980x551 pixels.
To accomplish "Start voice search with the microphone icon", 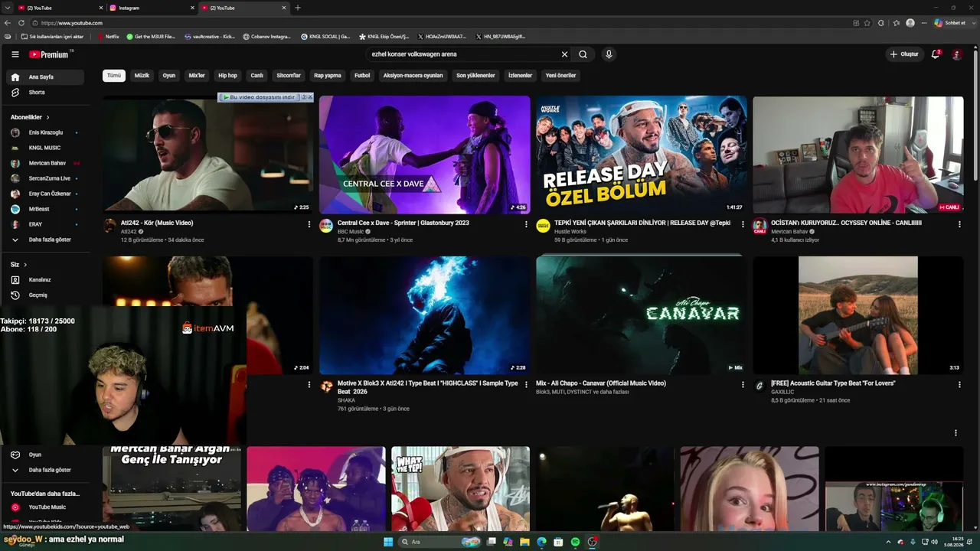I will pos(609,54).
